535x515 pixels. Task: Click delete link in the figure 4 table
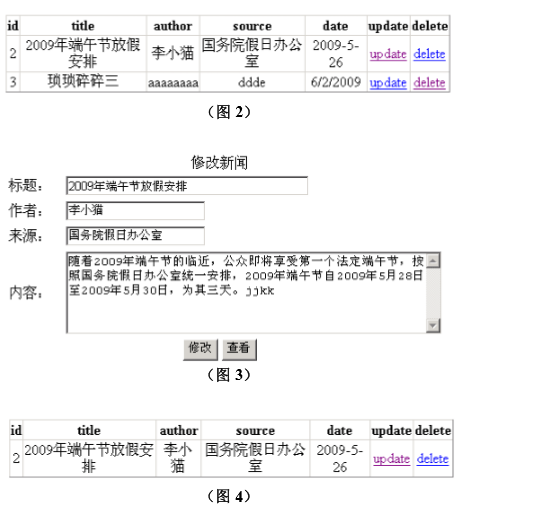pyautogui.click(x=433, y=459)
